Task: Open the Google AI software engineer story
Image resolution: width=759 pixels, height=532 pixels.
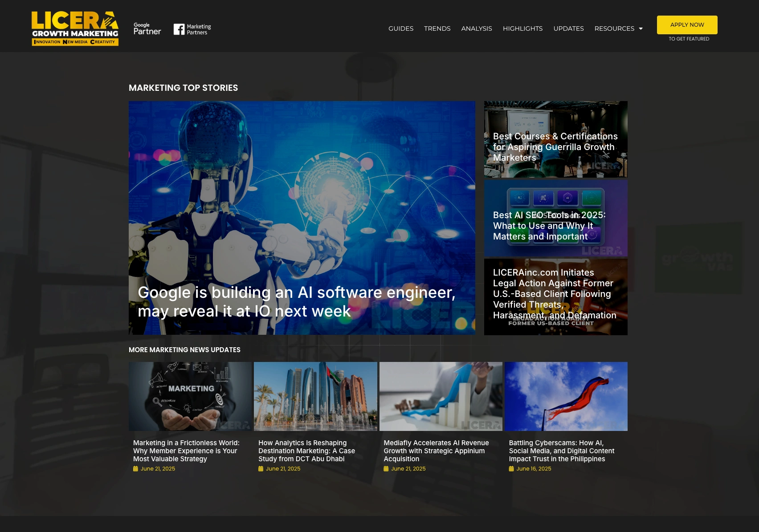Action: pos(296,302)
